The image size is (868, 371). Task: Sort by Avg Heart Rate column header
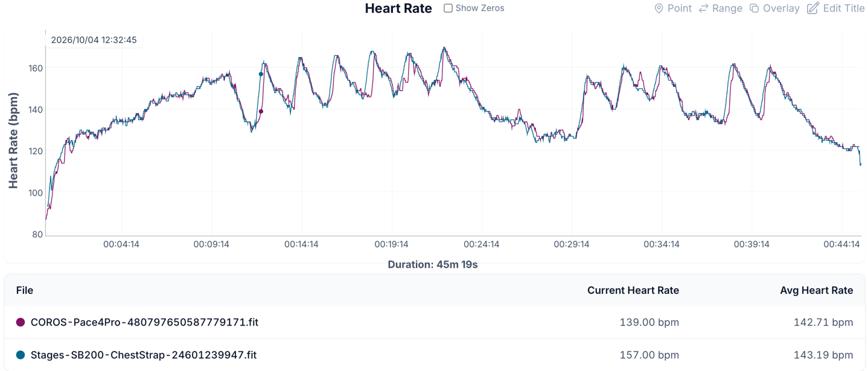tap(817, 291)
